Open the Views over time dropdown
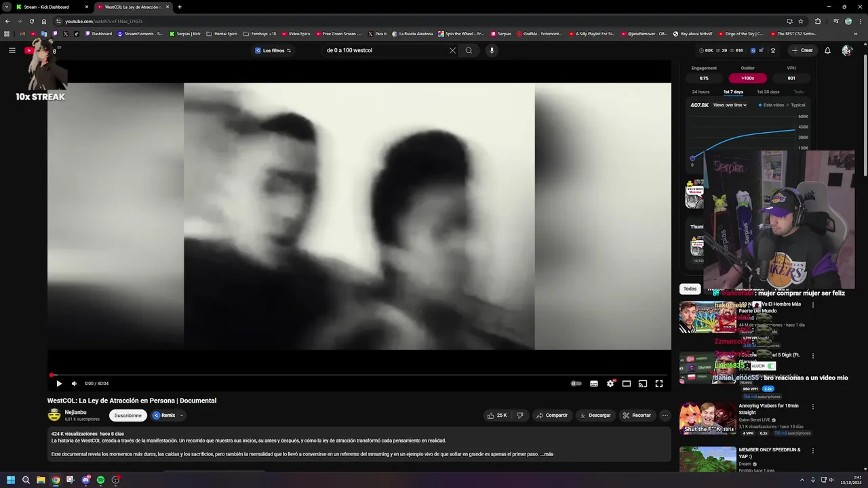The image size is (868, 488). tap(730, 105)
